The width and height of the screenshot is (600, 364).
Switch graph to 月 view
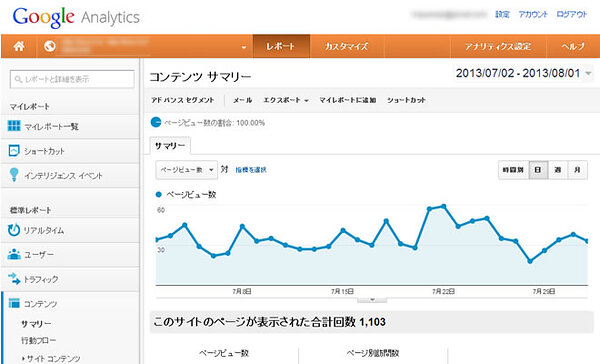coord(577,170)
